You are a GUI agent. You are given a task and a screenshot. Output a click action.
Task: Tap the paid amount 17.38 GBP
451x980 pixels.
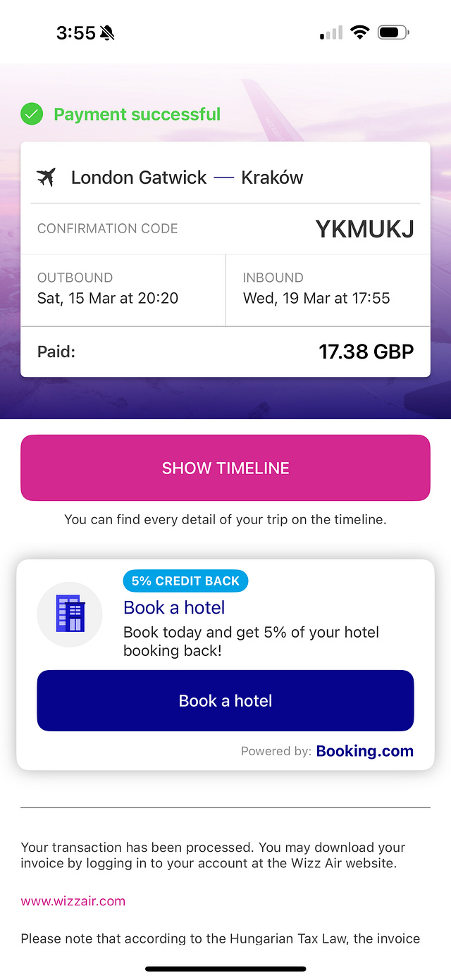366,352
